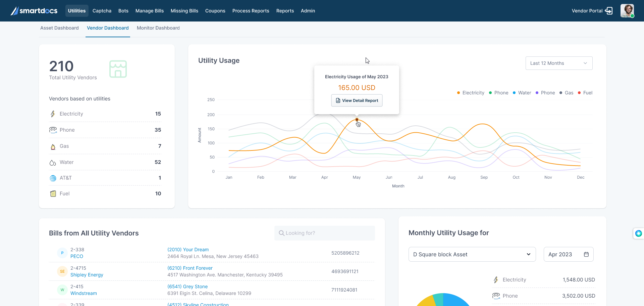
Task: Open the (6541) Grey Stone asset link
Action: pyautogui.click(x=187, y=287)
